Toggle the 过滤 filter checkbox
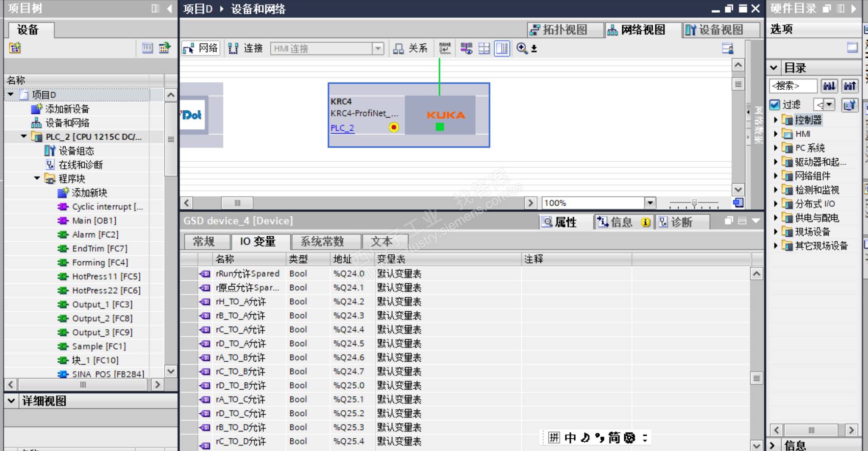Screen dimensions: 868x451 coord(775,104)
